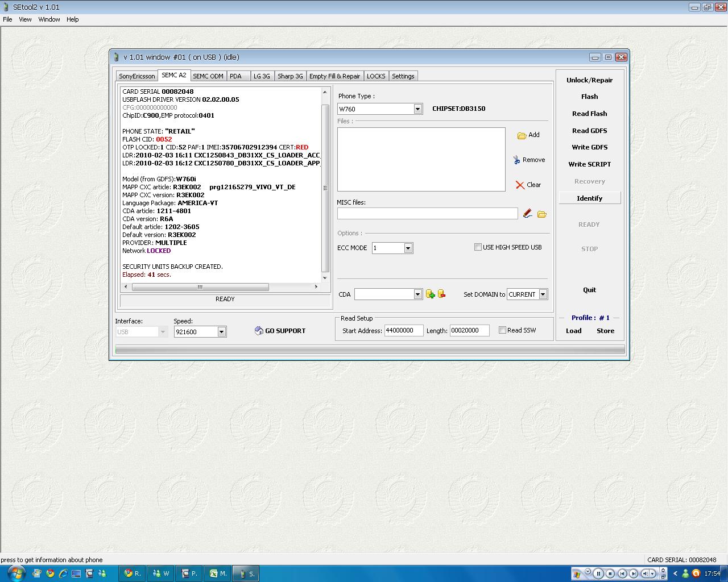Click the Add files folder icon
This screenshot has height=582, width=728.
[522, 135]
